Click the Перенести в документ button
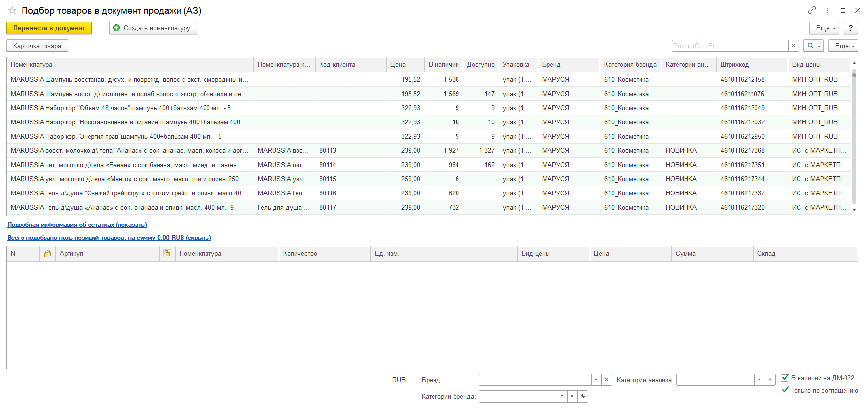Viewport: 868px width, 409px height. point(49,28)
